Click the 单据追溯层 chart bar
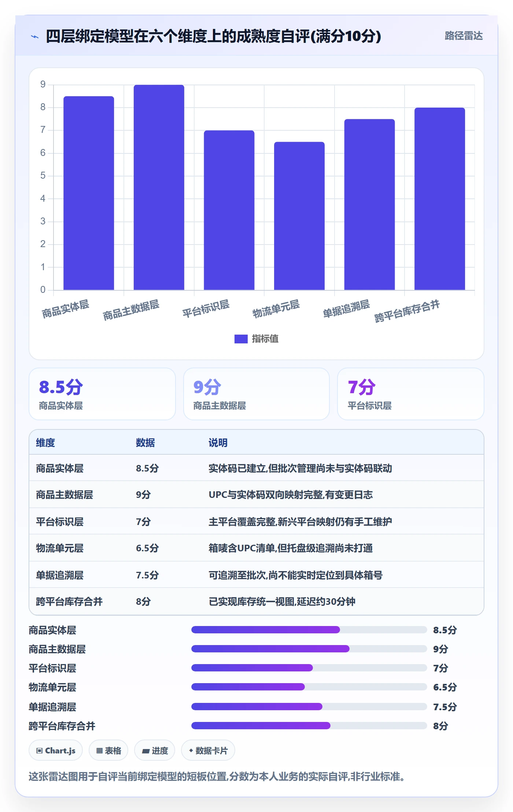The image size is (513, 812). click(369, 204)
